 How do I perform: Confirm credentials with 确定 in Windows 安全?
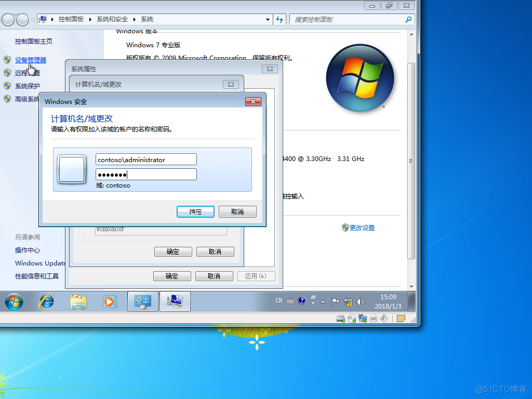[195, 212]
